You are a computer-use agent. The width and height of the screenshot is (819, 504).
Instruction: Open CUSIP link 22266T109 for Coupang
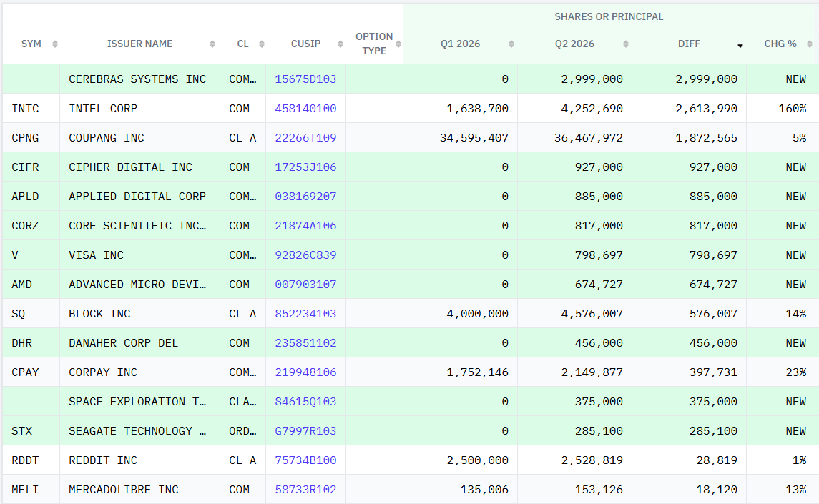coord(305,138)
